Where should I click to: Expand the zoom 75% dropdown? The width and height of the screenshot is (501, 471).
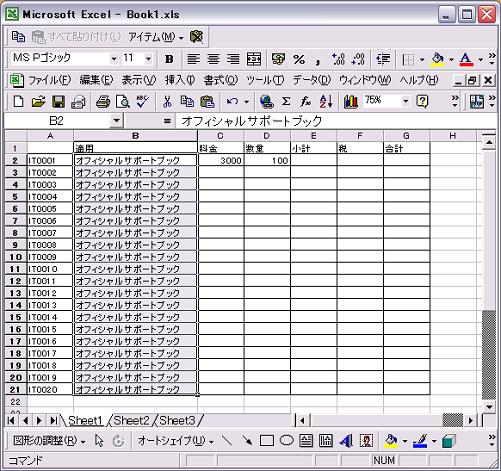click(405, 101)
